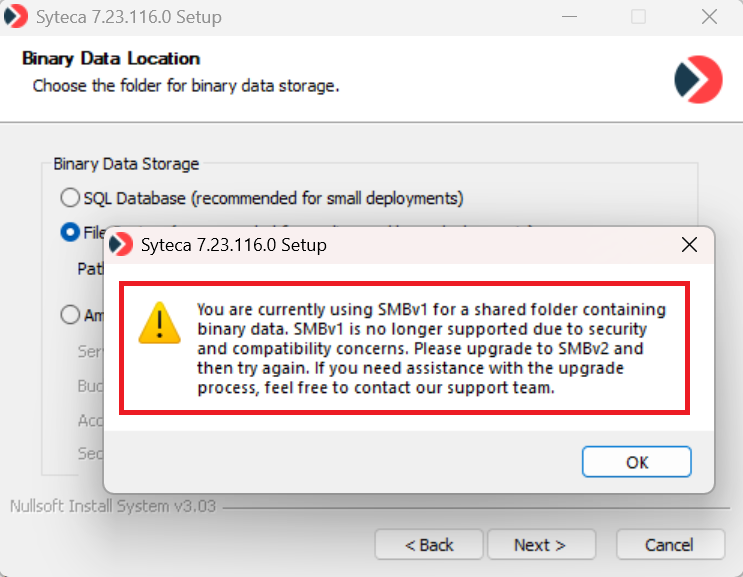Click the Syteca icon in the main title bar
743x577 pixels.
17,17
